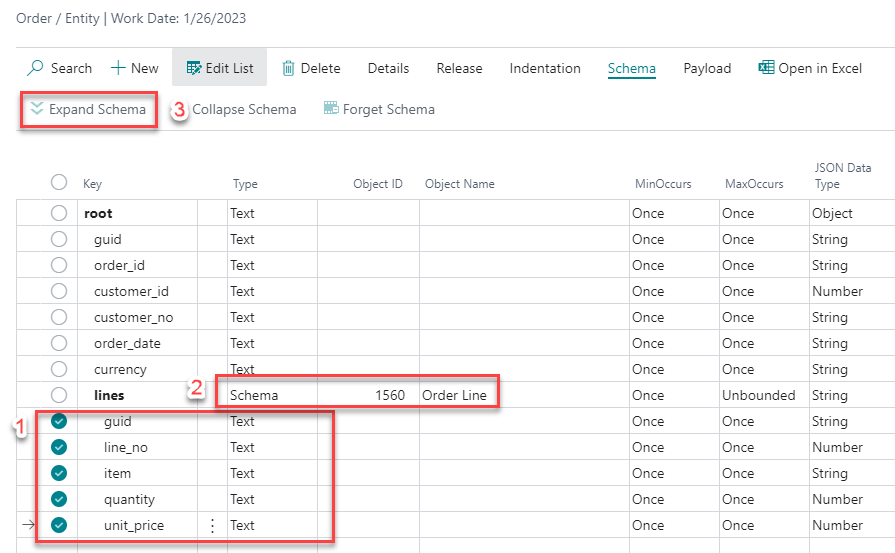Click the Delete trash can icon
Screen dimensions: 895x553
[288, 68]
